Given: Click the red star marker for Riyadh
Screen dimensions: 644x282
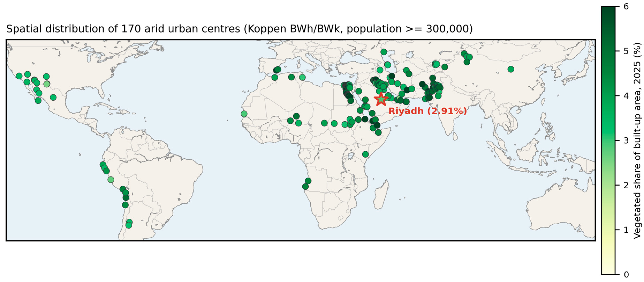Looking at the screenshot, I should pyautogui.click(x=381, y=99).
